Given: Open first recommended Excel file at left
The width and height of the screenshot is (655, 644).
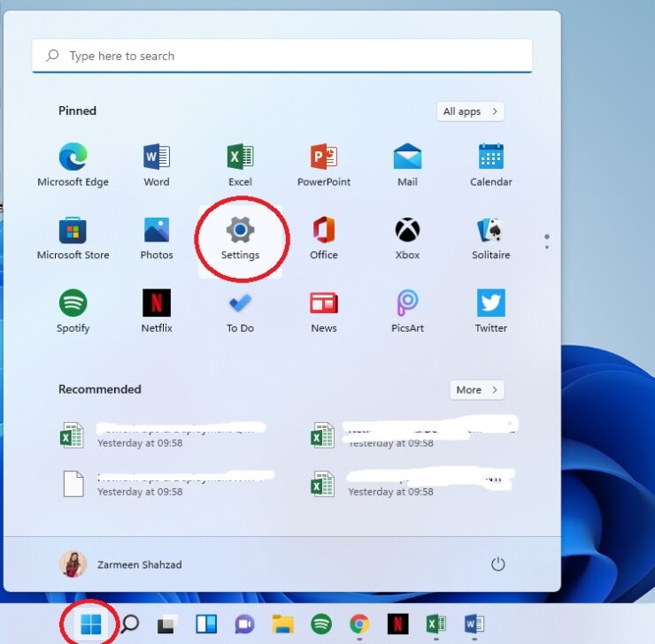Looking at the screenshot, I should pos(163,435).
